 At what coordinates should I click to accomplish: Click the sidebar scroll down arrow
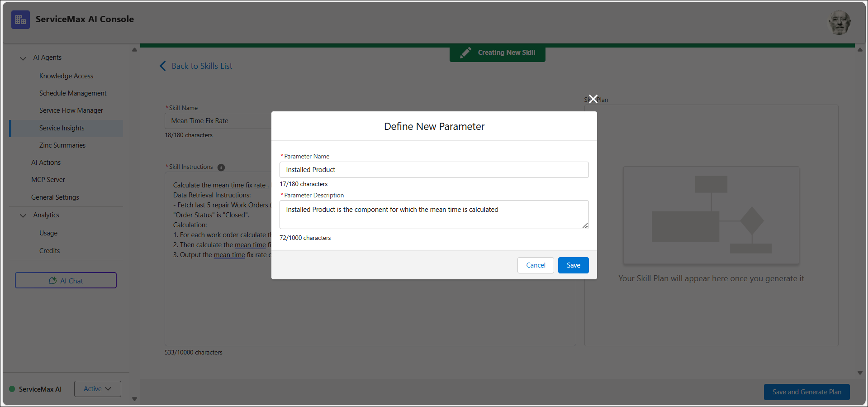[134, 399]
